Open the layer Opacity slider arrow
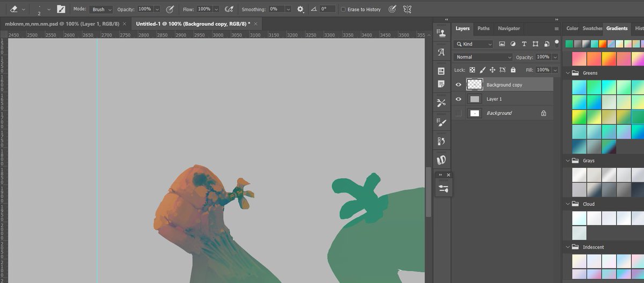Image resolution: width=644 pixels, height=283 pixels. pyautogui.click(x=555, y=57)
